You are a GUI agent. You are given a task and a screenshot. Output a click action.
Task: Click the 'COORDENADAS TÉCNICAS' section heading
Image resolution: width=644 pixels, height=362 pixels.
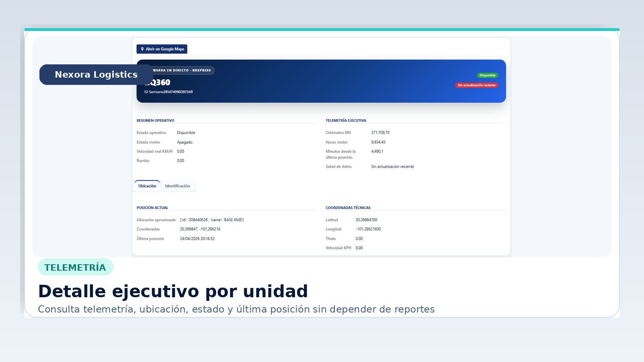point(348,208)
